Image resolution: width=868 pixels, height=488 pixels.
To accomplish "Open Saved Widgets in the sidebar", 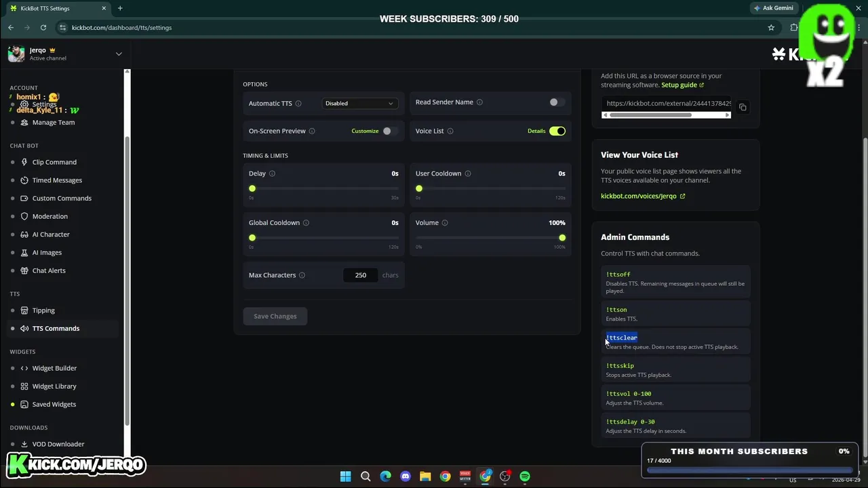I will 54,405.
